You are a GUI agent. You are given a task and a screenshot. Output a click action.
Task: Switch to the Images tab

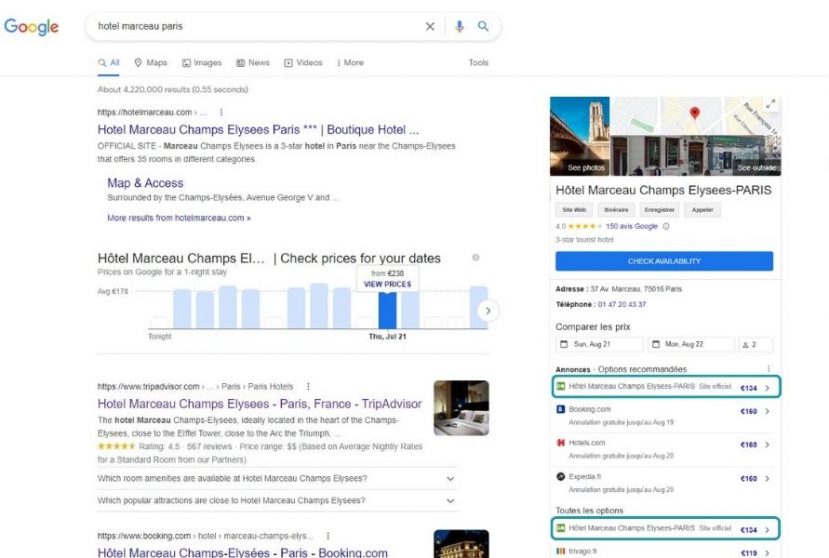[x=202, y=62]
